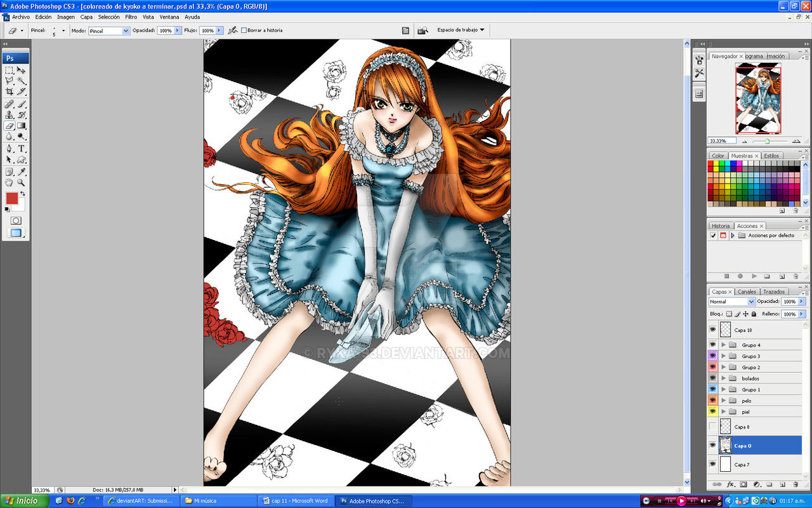Open deviantART Submission taskbar window
This screenshot has height=508, width=812.
tap(141, 500)
